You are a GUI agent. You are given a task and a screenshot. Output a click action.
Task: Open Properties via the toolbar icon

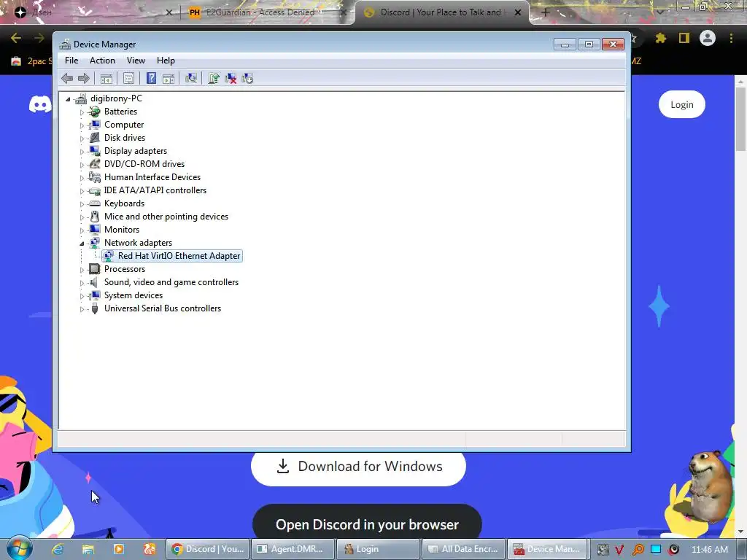[x=128, y=79]
